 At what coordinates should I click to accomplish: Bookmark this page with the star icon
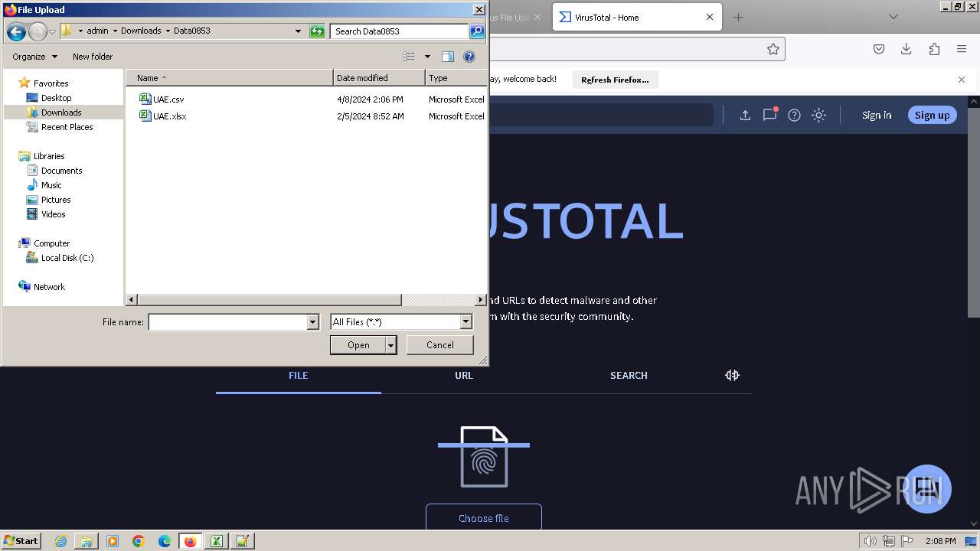[x=773, y=49]
